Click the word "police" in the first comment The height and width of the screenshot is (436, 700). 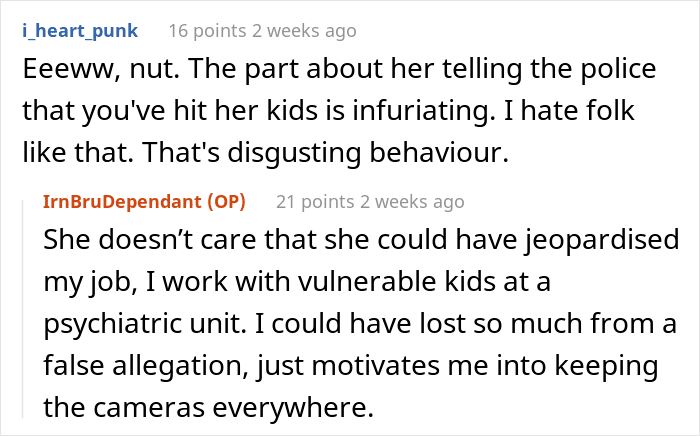[618, 70]
